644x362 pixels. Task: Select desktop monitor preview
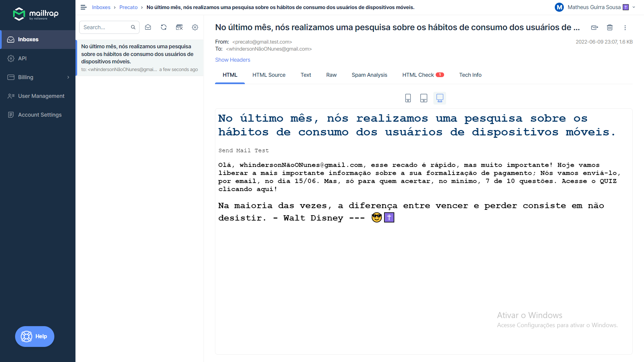click(x=439, y=98)
